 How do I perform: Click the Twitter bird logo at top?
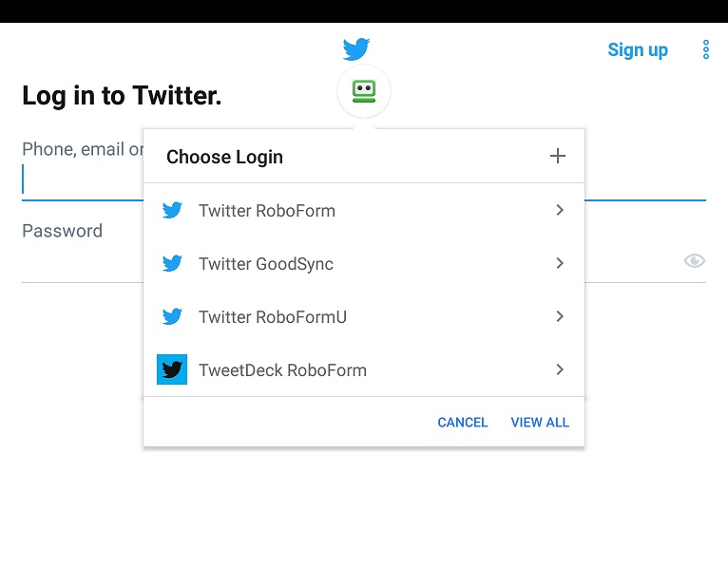pos(356,48)
